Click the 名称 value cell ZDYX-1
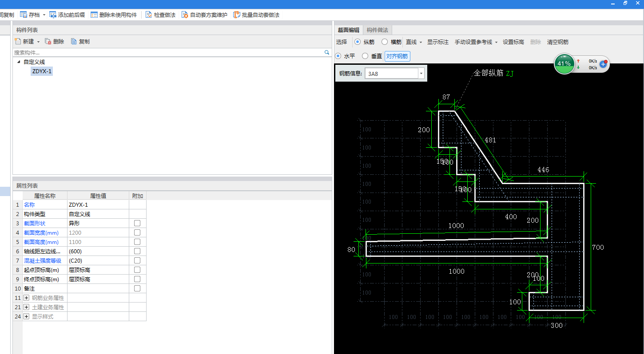644x354 pixels. click(98, 205)
